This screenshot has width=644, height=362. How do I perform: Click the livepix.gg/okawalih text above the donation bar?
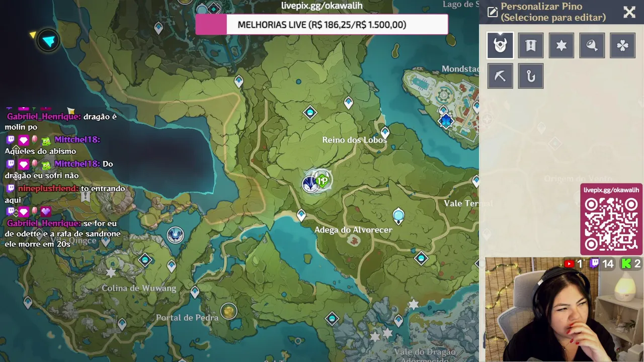click(322, 6)
